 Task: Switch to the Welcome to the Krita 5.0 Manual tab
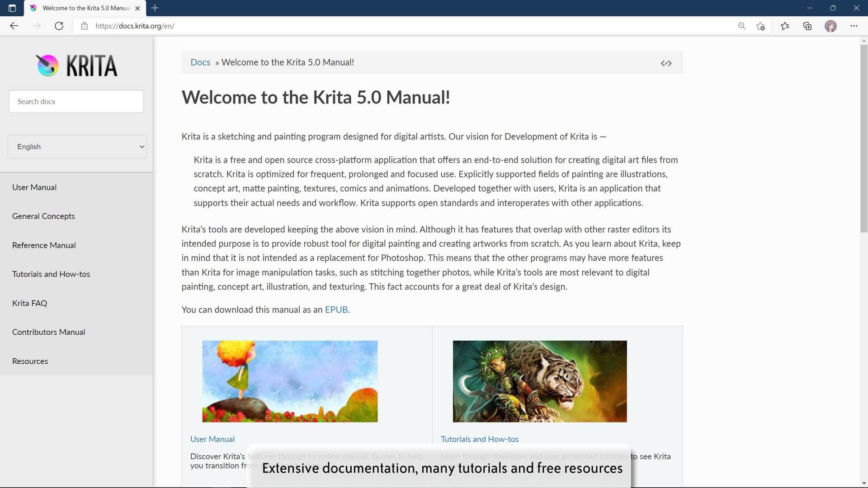pos(81,8)
